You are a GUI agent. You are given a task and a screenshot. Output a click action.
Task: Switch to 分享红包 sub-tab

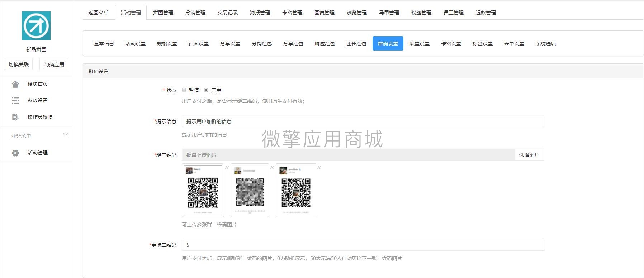(x=293, y=44)
